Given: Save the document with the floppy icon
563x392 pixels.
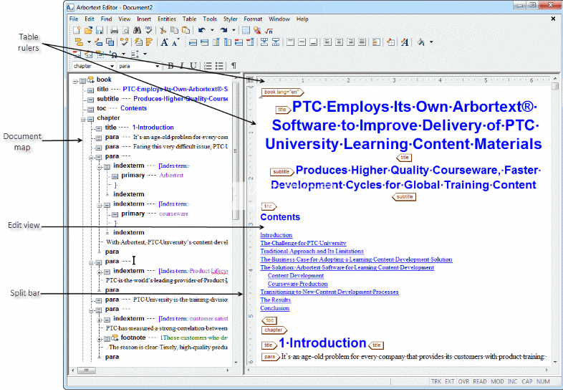Looking at the screenshot, I should [100, 30].
